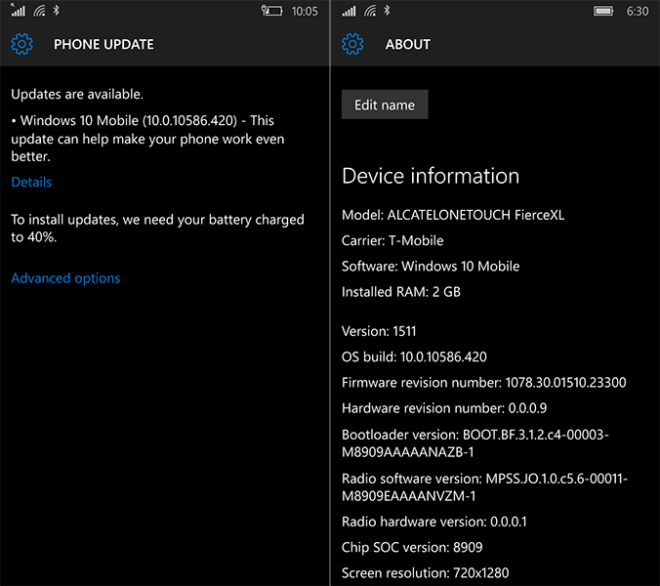Select OS build: 10.0.10586.420 line
The width and height of the screenshot is (660, 586).
point(414,357)
